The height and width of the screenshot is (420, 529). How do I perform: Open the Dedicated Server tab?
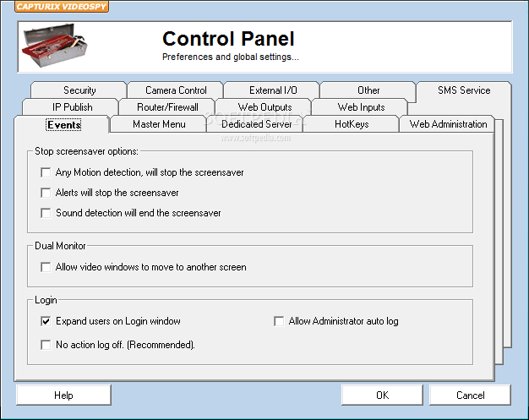pos(256,124)
